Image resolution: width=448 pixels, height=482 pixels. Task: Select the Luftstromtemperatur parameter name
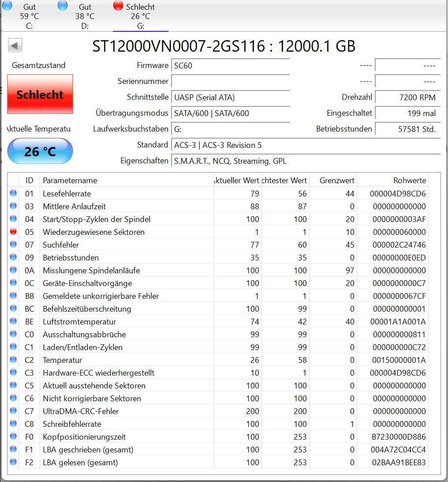[79, 322]
